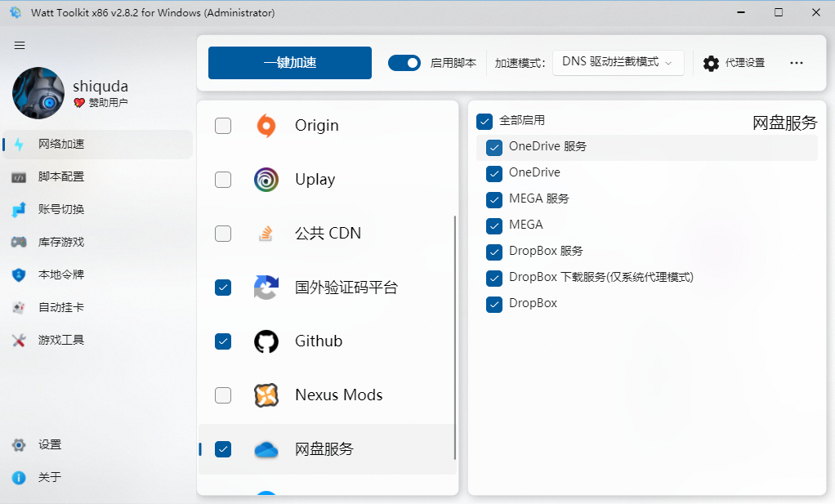Viewport: 835px width, 504px height.
Task: Click the 代理设置 gear icon
Action: tap(711, 64)
